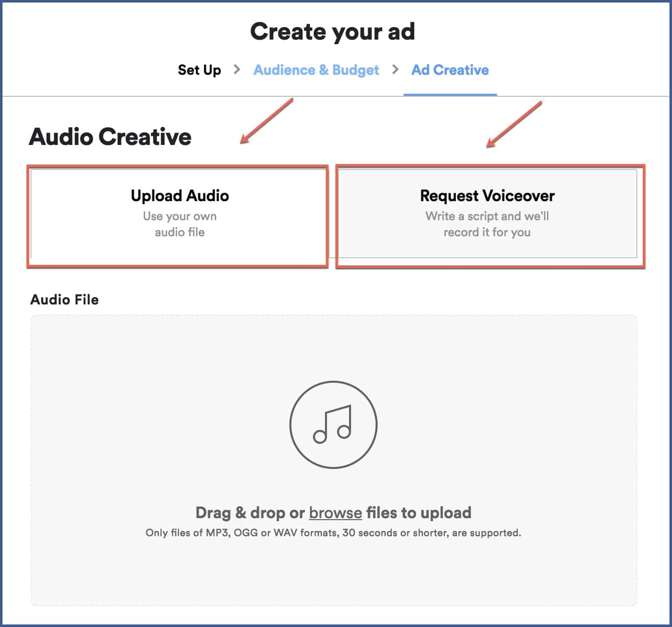
Task: Click the browse link to upload files
Action: (x=335, y=513)
